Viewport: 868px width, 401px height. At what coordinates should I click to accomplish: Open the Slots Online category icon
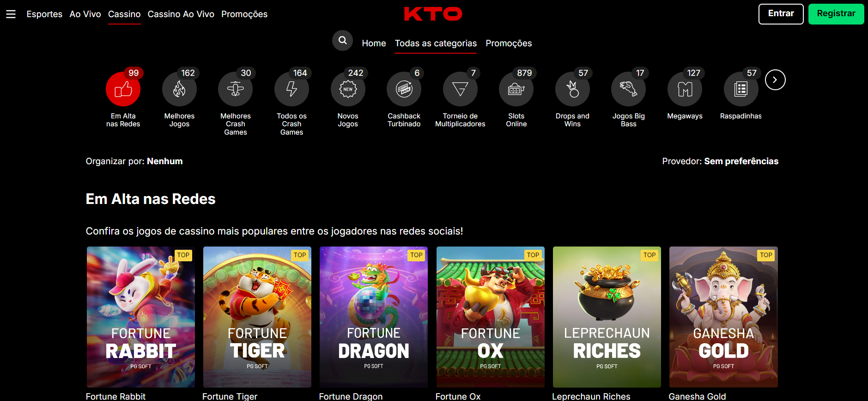(x=516, y=89)
